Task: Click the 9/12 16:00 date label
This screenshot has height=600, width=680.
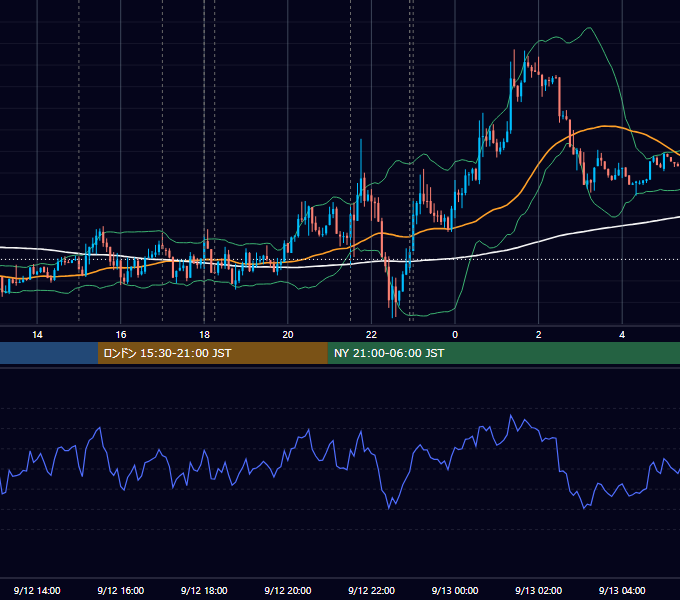Action: (121, 590)
